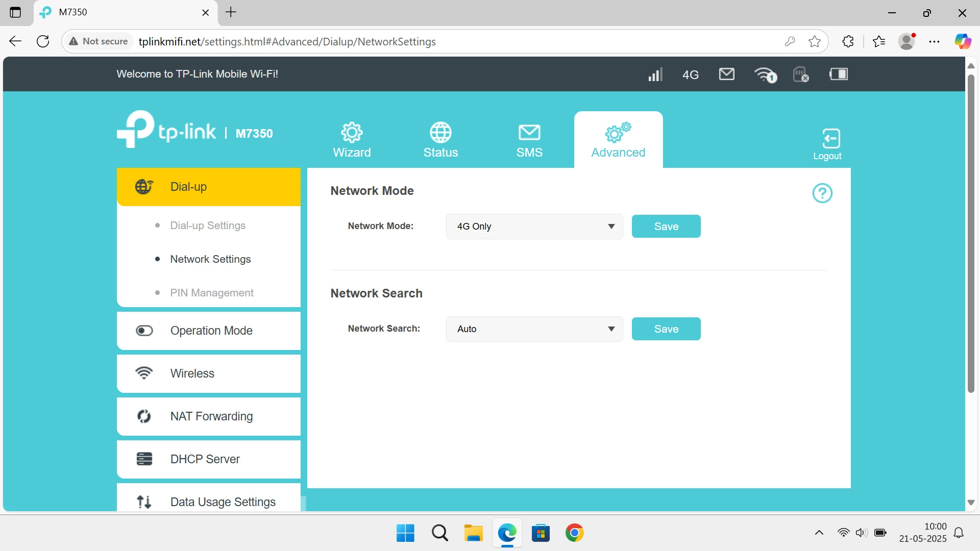Save the Network Mode setting
The height and width of the screenshot is (551, 980).
coord(666,227)
